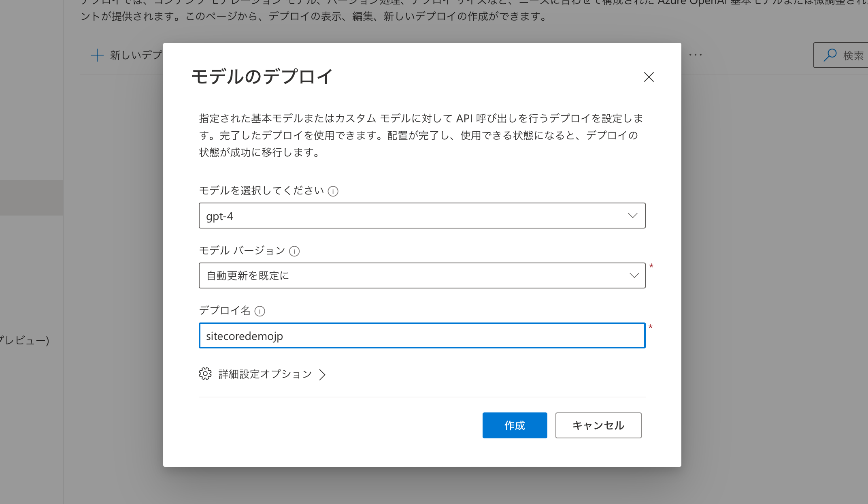Click the 詳細設定オプション label
The height and width of the screenshot is (504, 868).
[x=265, y=374]
